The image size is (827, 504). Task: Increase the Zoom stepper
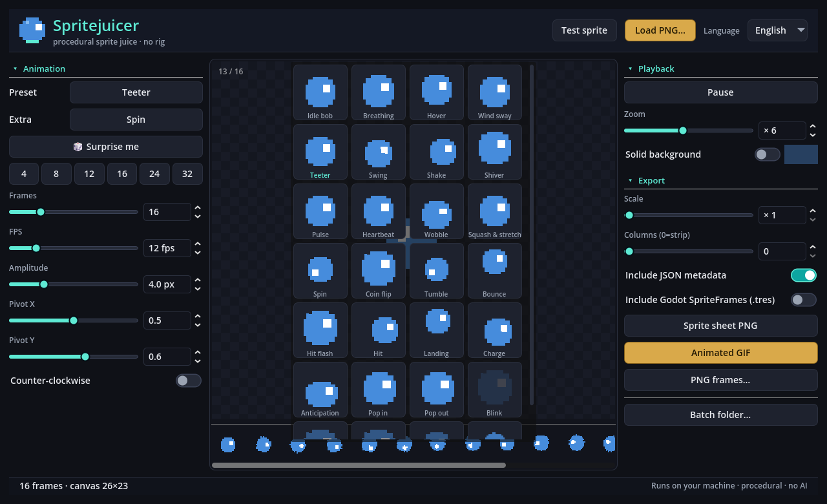[813, 127]
